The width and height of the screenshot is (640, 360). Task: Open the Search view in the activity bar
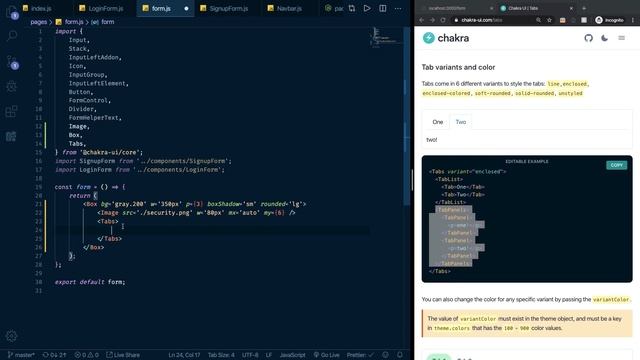[x=12, y=36]
